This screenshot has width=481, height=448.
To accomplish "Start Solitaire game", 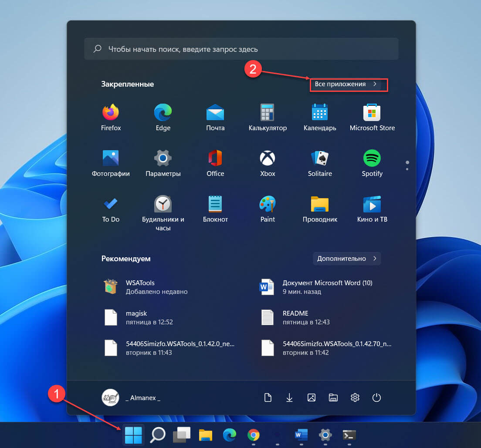I will (320, 163).
